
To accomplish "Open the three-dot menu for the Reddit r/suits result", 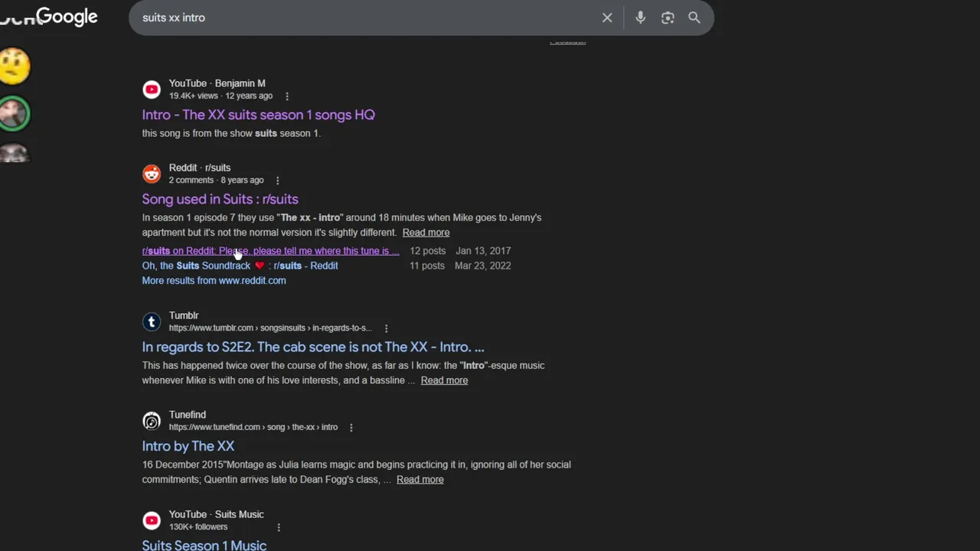I will (278, 181).
